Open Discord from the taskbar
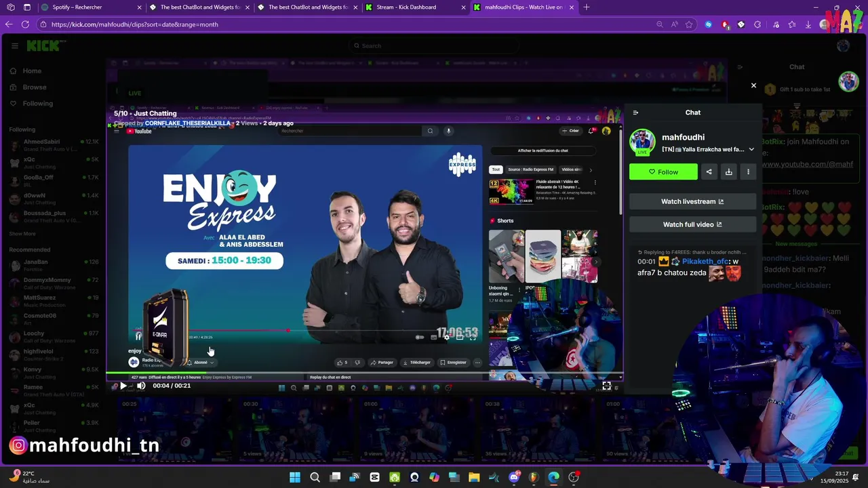The image size is (868, 488). tap(514, 477)
